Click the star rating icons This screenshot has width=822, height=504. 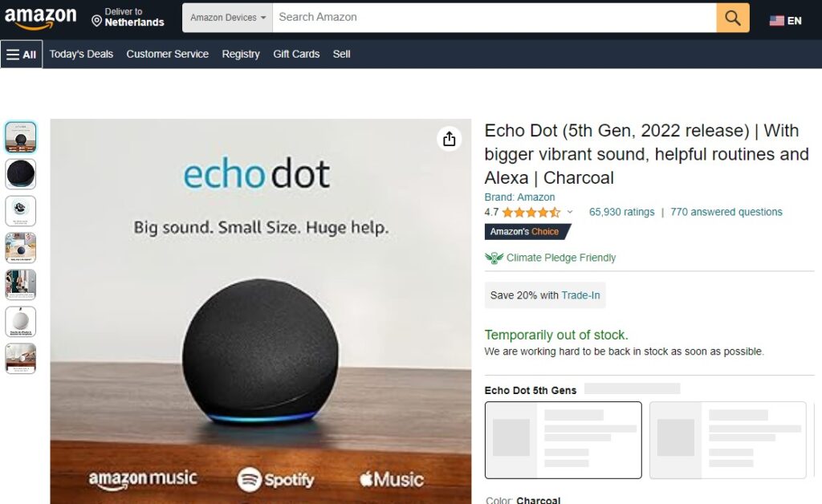click(531, 212)
